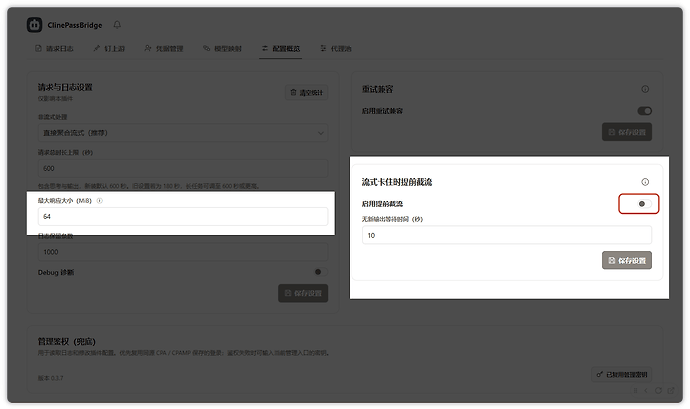Open the 请求日志 tab
The width and height of the screenshot is (690, 409).
tap(54, 48)
